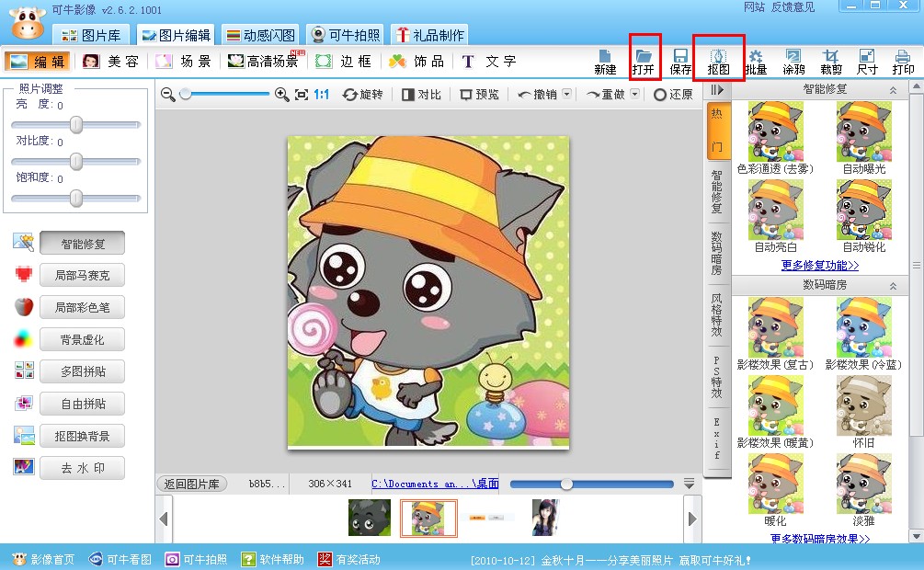Viewport: 924px width, 570px height.
Task: Open 软件帮助 in the bottom bar
Action: (273, 559)
